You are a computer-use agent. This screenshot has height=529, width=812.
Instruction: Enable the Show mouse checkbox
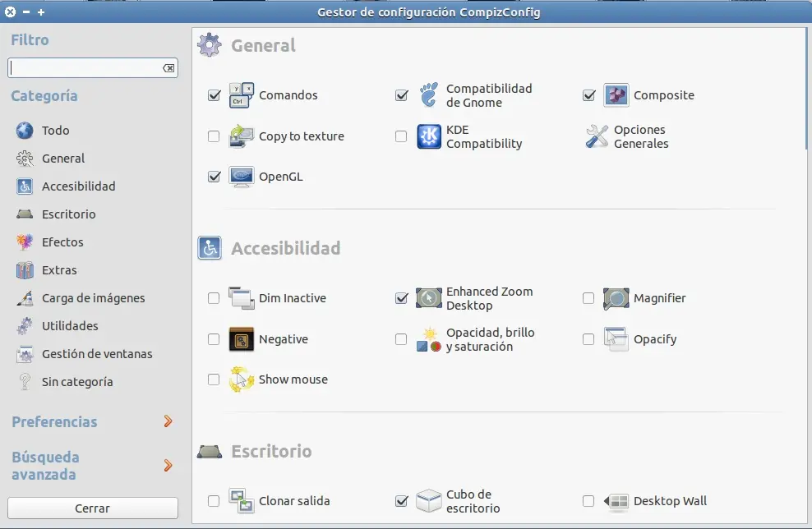click(214, 379)
